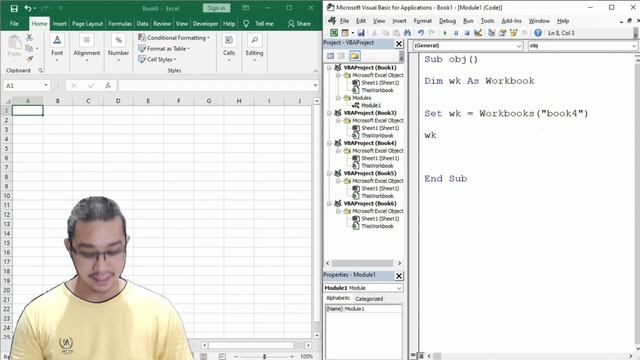Click the Reset (stop) icon in VBA toolbar
This screenshot has height=360, width=640.
[x=467, y=33]
